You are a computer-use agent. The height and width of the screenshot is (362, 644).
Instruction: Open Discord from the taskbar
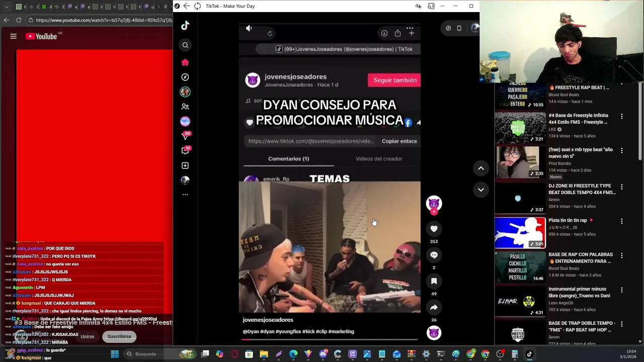click(x=323, y=354)
